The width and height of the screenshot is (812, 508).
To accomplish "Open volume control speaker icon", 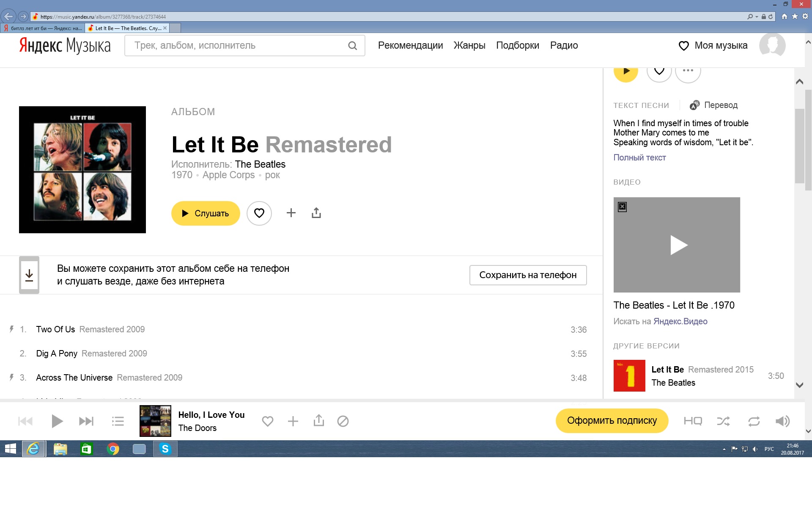I will click(x=782, y=421).
